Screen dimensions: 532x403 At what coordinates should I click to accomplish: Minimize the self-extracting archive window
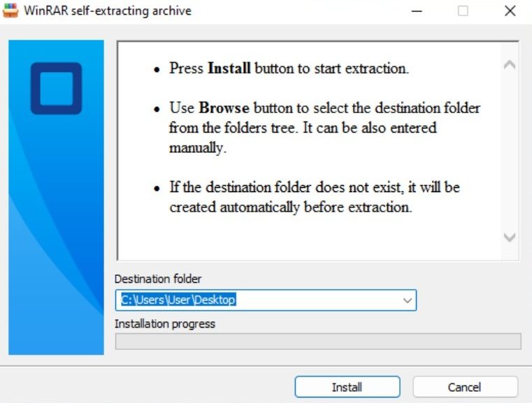coord(417,11)
